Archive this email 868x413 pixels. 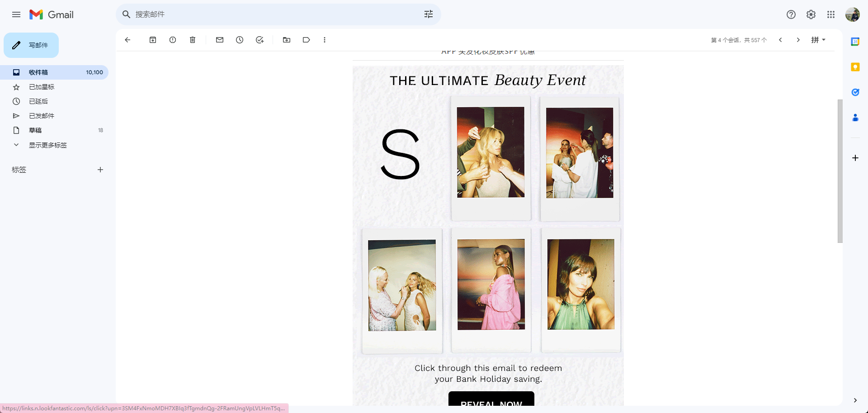point(153,40)
